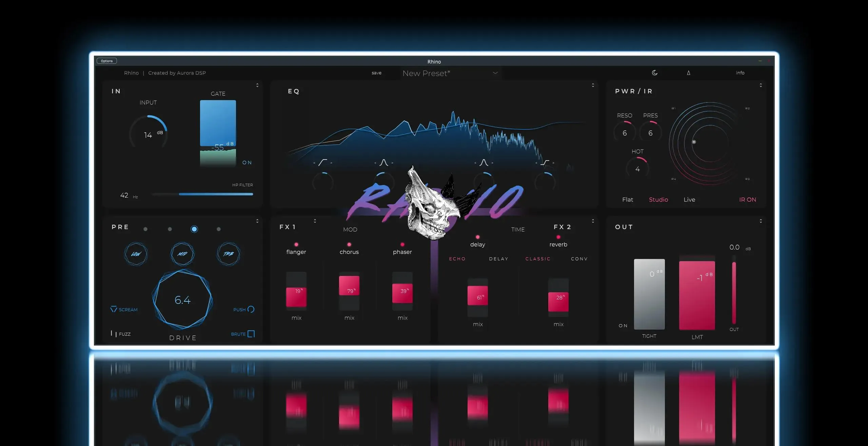Expand the PWR/IR section arrows
The image size is (868, 446).
[x=761, y=85]
